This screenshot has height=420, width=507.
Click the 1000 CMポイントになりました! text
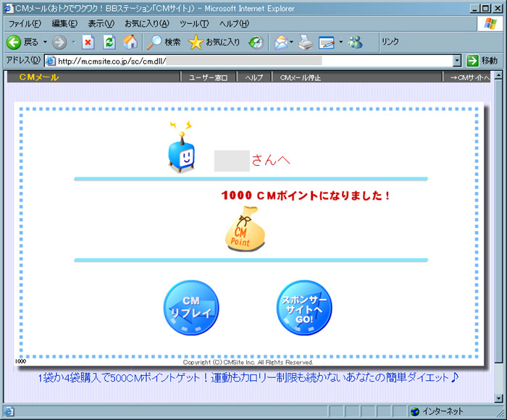(306, 196)
